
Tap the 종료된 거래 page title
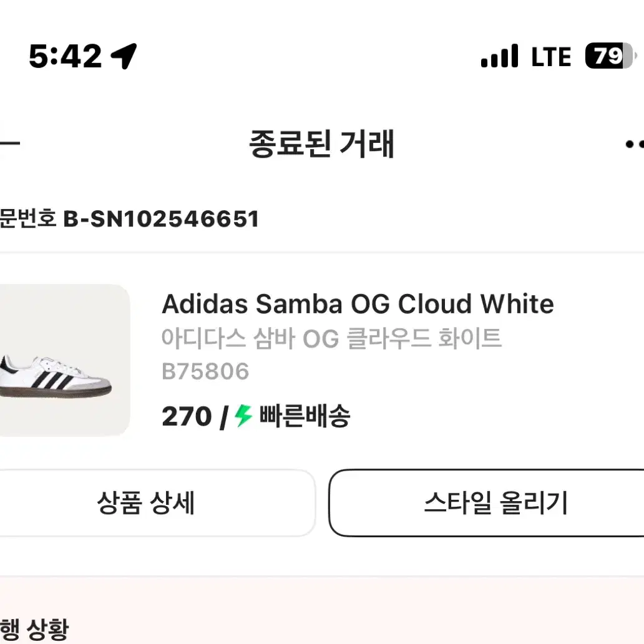click(321, 144)
